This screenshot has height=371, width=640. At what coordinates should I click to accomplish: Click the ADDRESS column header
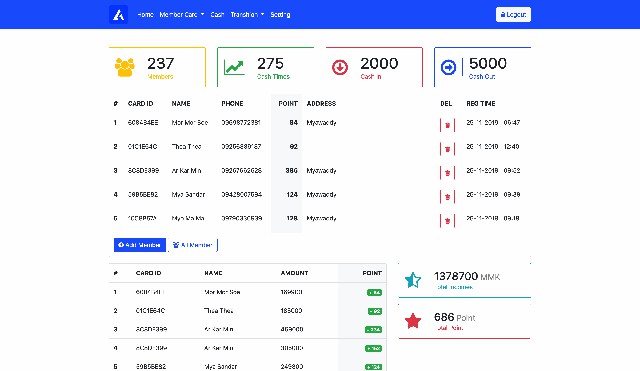pos(321,104)
